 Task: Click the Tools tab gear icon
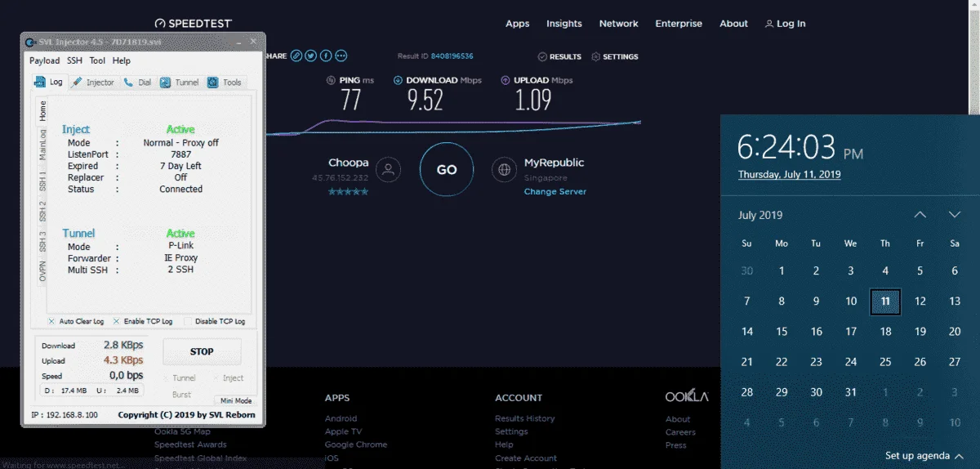213,82
